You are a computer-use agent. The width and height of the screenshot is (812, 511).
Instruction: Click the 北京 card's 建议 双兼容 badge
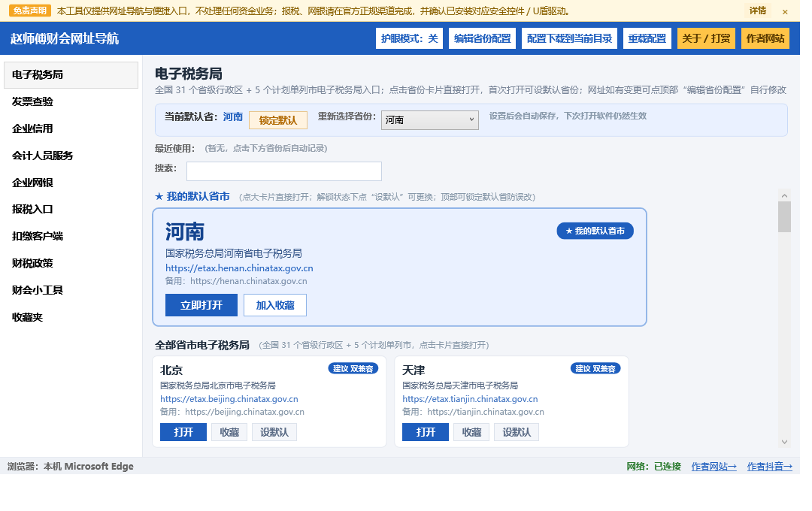(x=353, y=369)
